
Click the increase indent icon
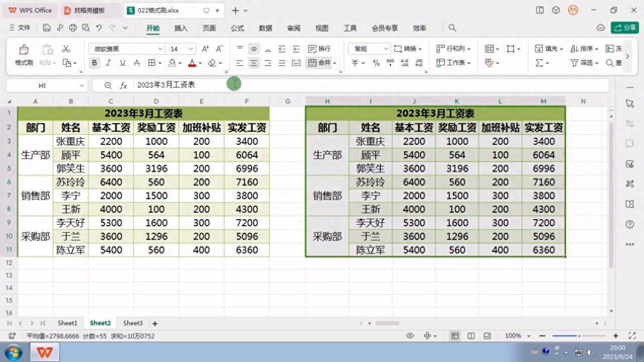pyautogui.click(x=296, y=49)
